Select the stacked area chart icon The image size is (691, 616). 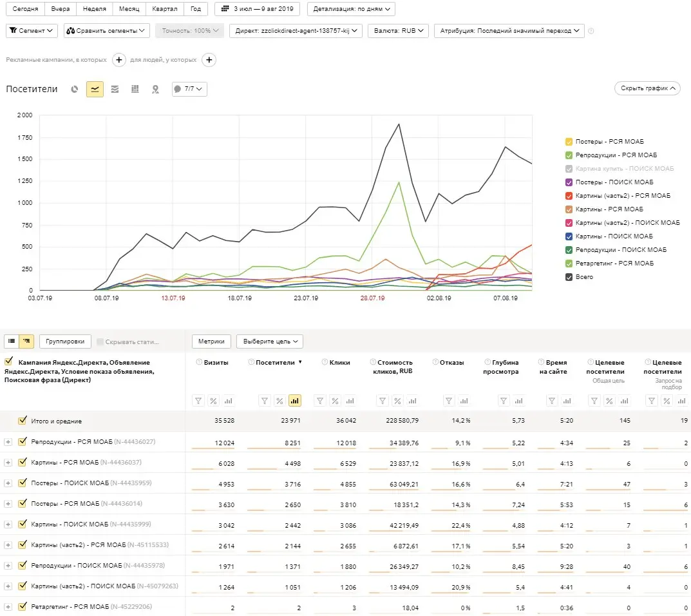[115, 90]
